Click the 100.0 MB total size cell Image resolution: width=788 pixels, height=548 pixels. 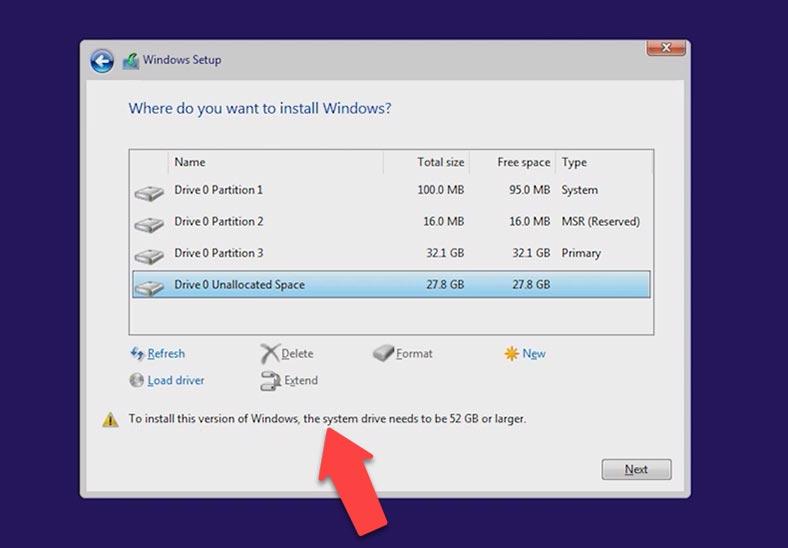click(441, 190)
